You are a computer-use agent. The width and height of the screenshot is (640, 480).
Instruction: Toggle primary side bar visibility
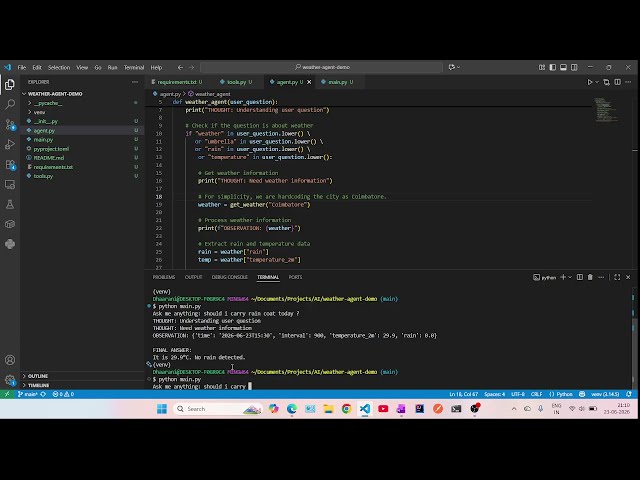point(553,67)
